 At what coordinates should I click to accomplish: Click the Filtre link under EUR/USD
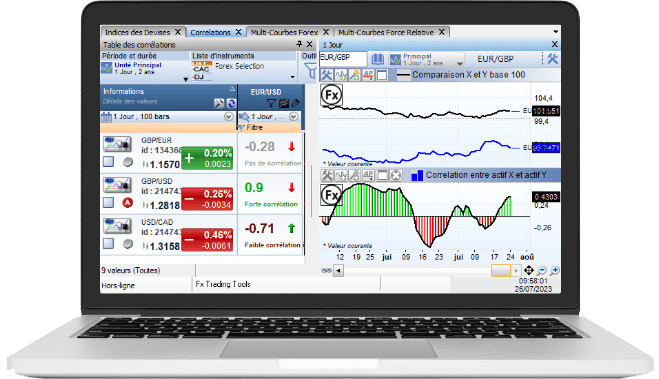[x=255, y=127]
